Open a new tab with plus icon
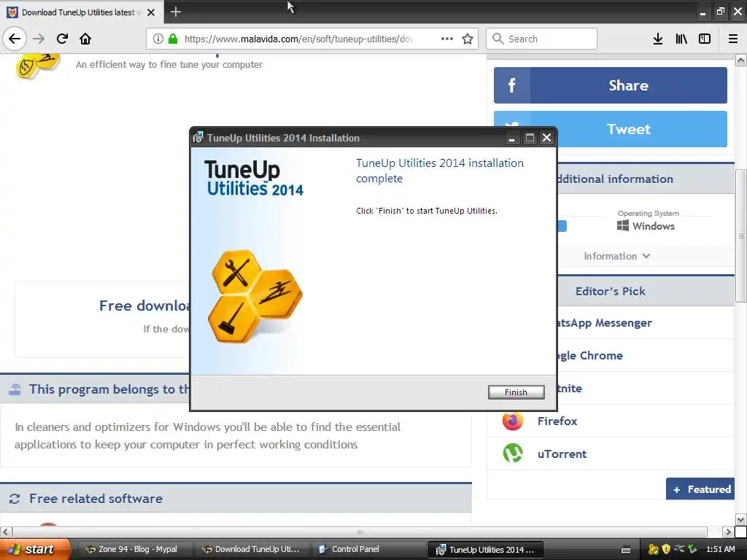Viewport: 747px width, 560px height. point(176,12)
